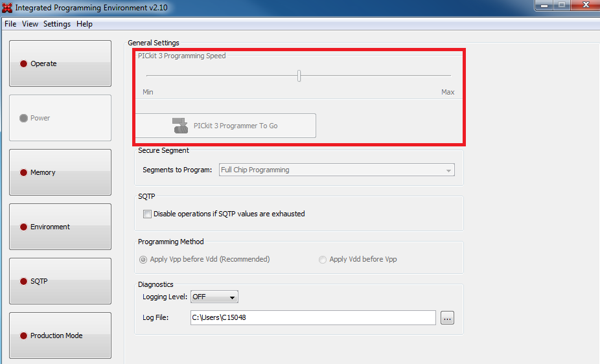Image resolution: width=600 pixels, height=364 pixels.
Task: Minimize the Integrated Programming Environment window
Action: [544, 5]
